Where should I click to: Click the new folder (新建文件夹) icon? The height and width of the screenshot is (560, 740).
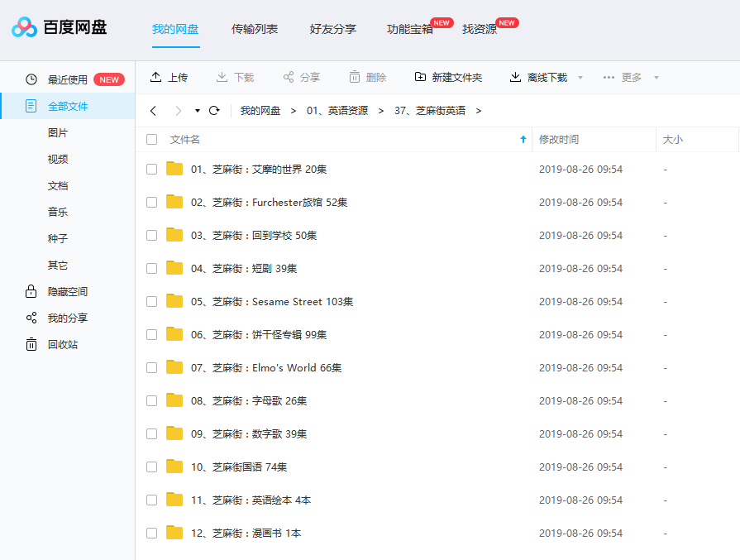tap(421, 77)
